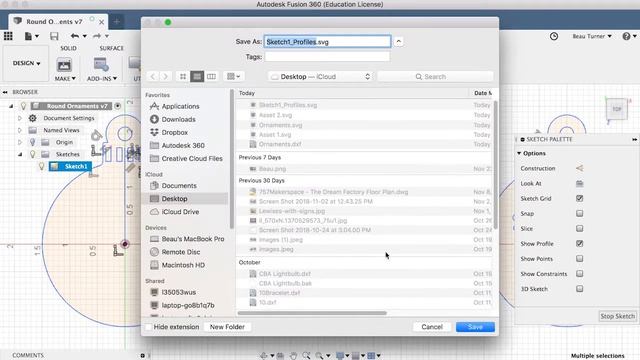Collapse the save dialog with the chevron button
640x360 pixels.
click(399, 42)
